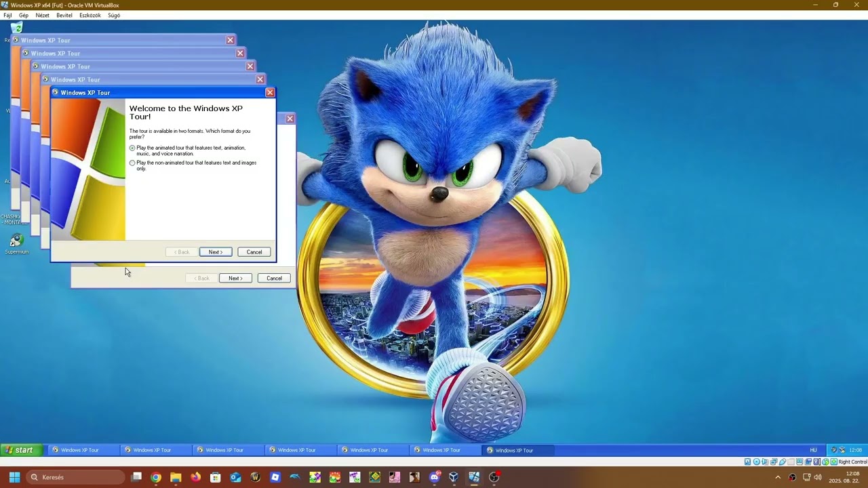868x488 pixels.
Task: Open the Eszközök menu
Action: coord(90,15)
